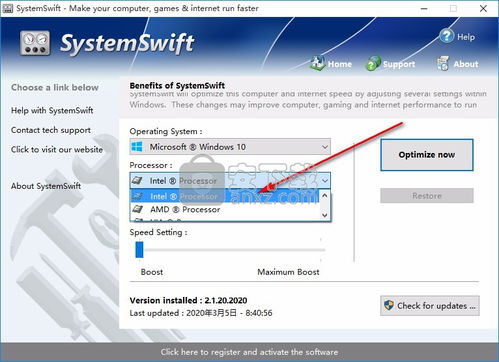Click the Last updated date text
The width and height of the screenshot is (499, 362).
coord(201,313)
